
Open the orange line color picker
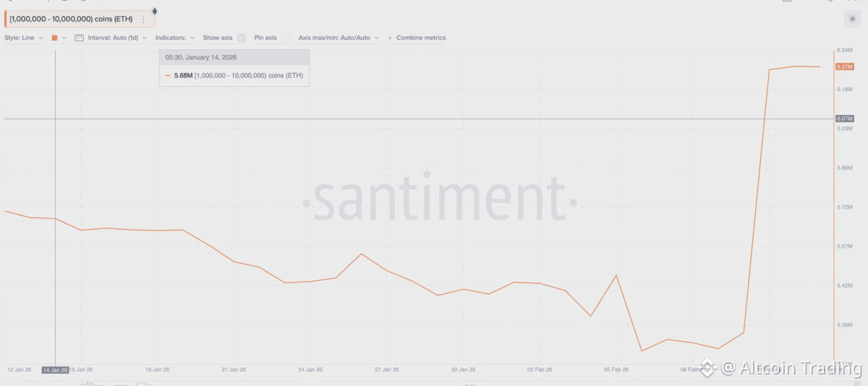(x=59, y=38)
